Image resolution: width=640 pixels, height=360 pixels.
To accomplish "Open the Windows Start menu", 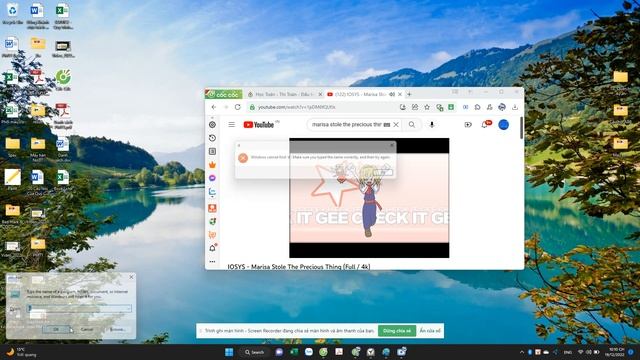I will (x=229, y=352).
